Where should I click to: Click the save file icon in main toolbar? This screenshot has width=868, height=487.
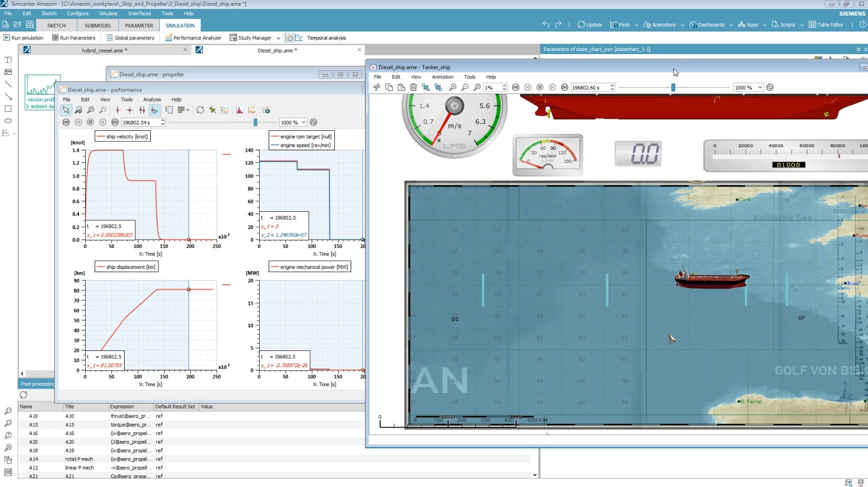[x=30, y=24]
